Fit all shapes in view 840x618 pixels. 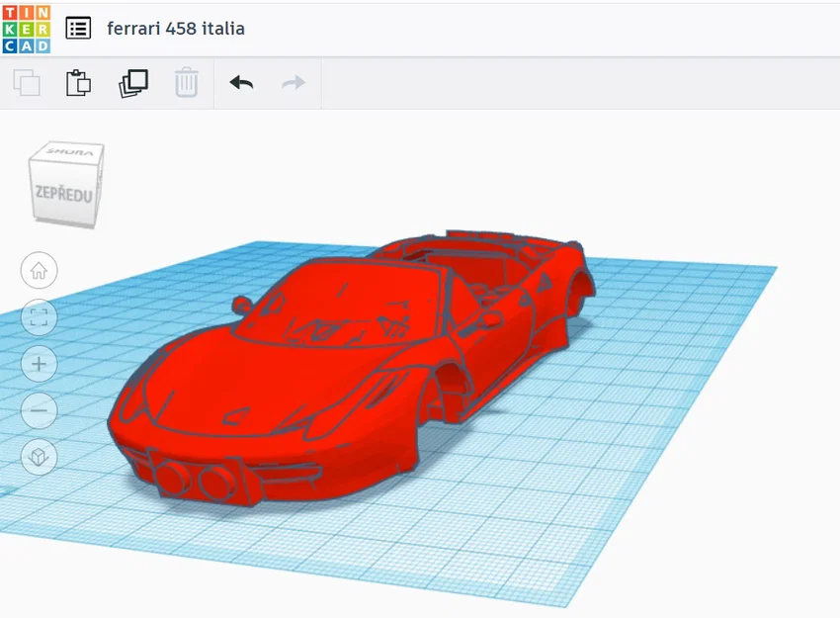tap(39, 317)
